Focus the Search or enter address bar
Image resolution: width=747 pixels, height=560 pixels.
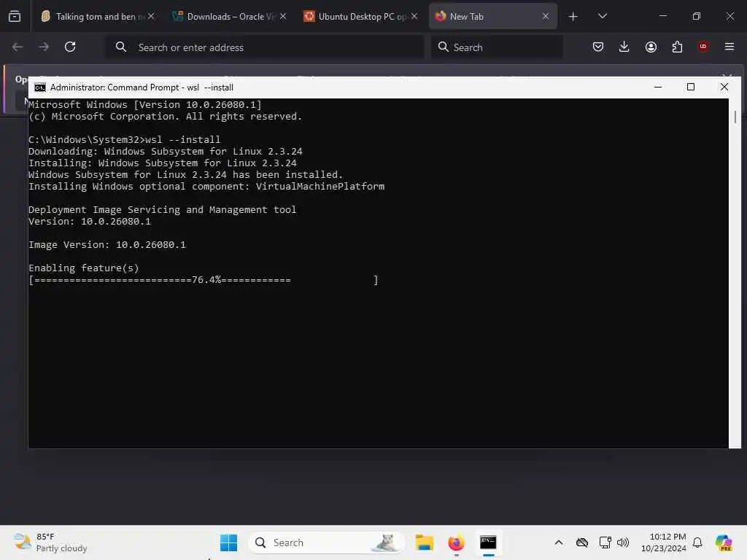click(264, 47)
